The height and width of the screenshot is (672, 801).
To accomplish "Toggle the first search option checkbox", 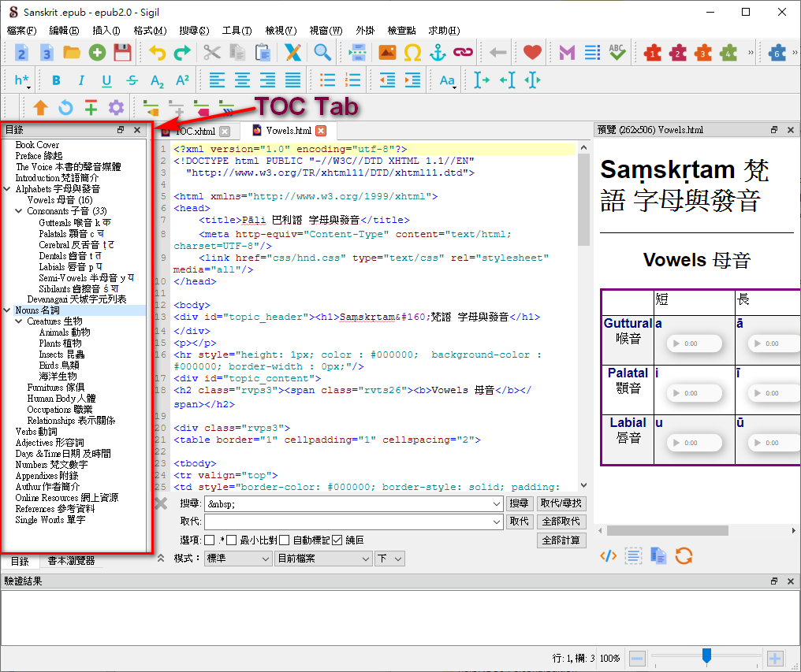I will click(210, 540).
